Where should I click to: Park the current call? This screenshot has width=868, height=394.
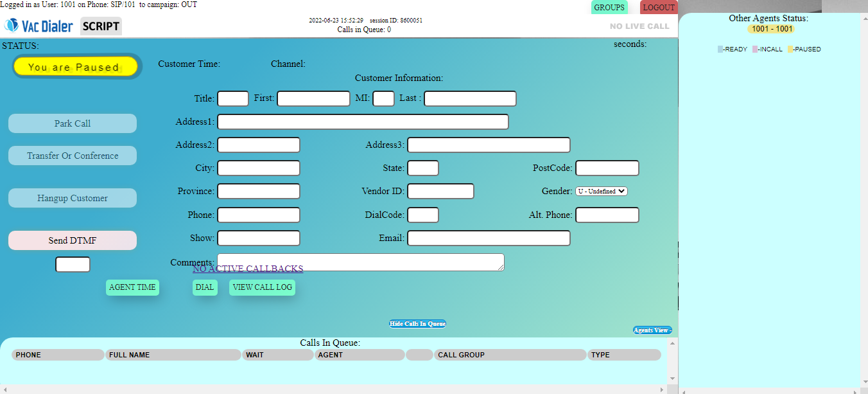pos(72,123)
